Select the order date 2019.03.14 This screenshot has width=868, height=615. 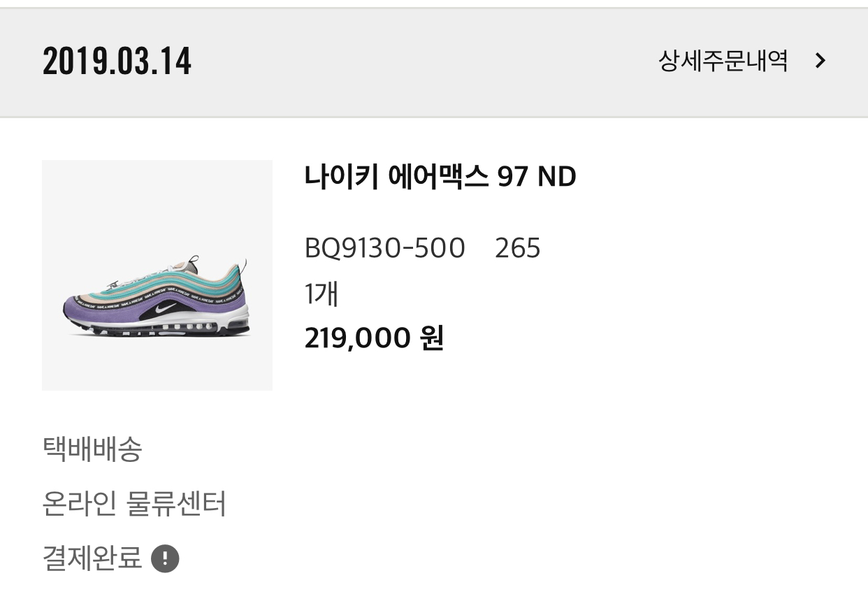(x=117, y=61)
